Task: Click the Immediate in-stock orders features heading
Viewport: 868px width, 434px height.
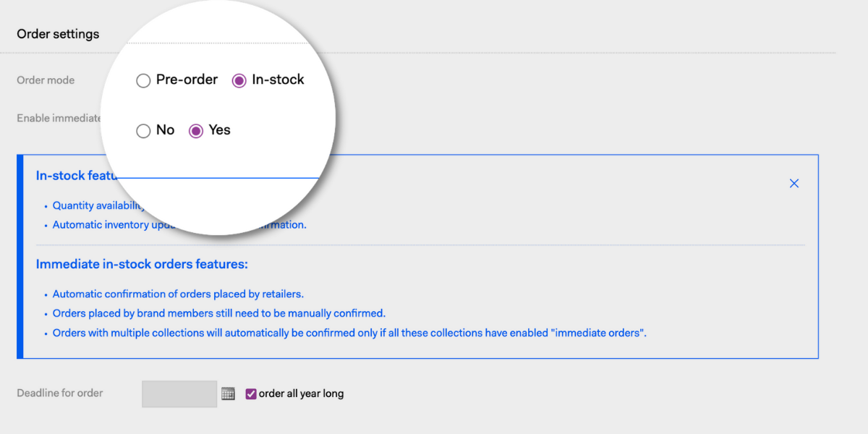Action: (142, 264)
